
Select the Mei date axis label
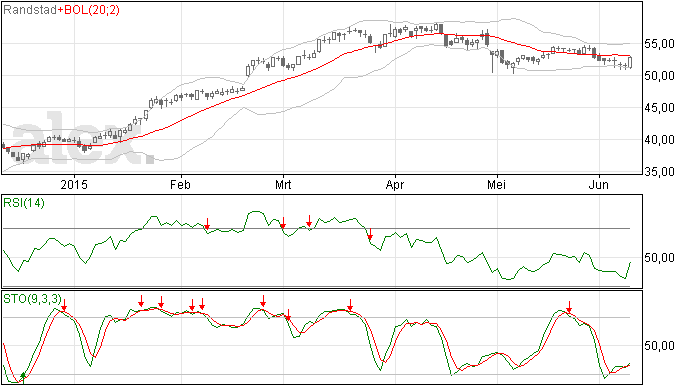tap(496, 184)
